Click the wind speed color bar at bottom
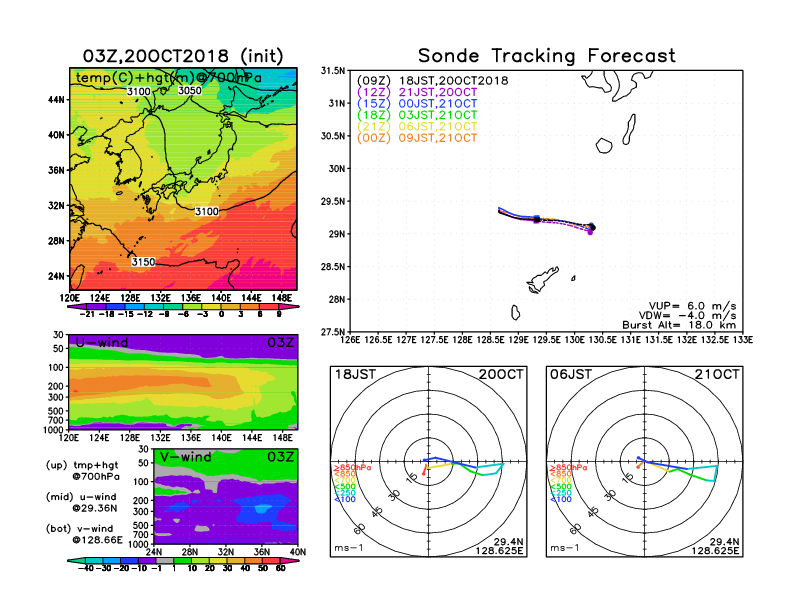The height and width of the screenshot is (612, 792). pos(183,568)
